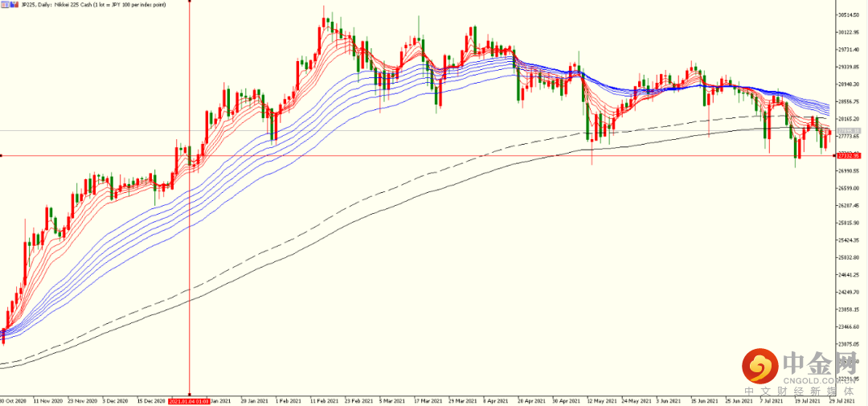Viewport: 868px width, 406px height.
Task: Click the 29339.85 price scale value
Action: [849, 67]
